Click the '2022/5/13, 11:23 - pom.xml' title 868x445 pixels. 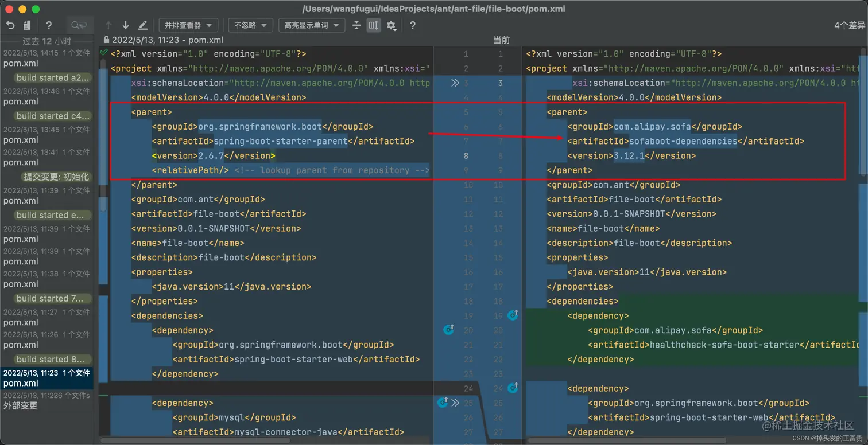click(x=168, y=40)
